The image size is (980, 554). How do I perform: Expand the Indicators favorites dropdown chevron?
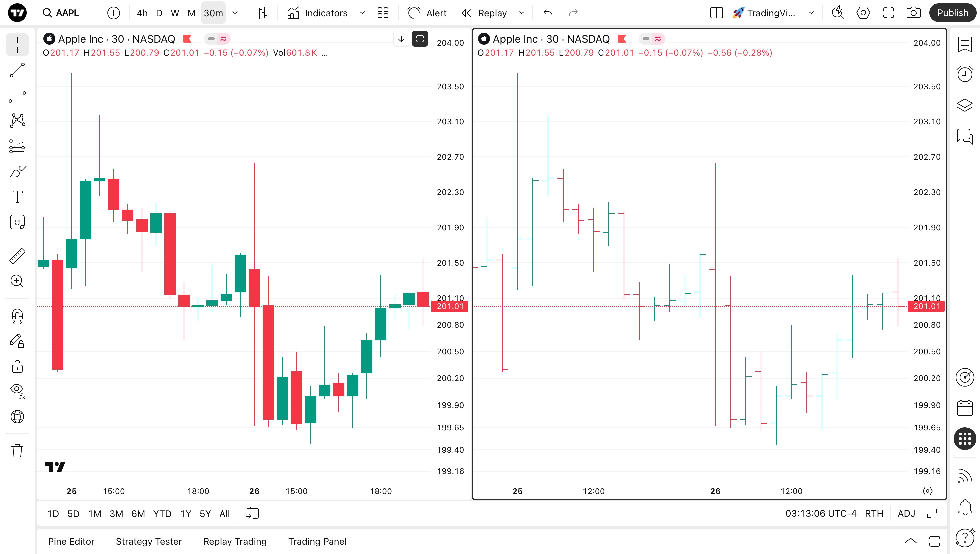[362, 13]
